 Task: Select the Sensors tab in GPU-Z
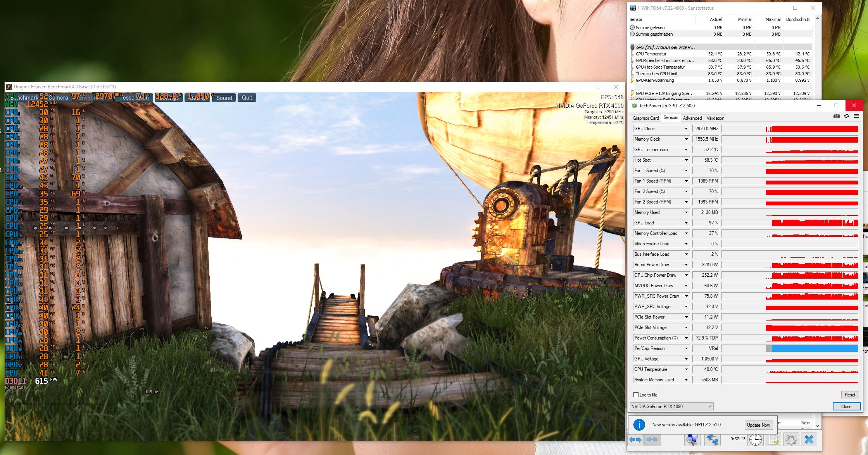[x=671, y=117]
